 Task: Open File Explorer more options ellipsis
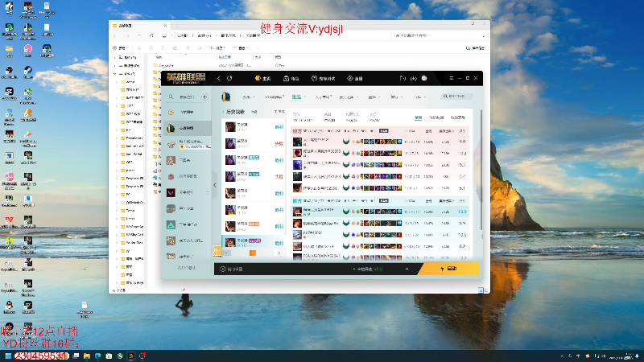[258, 48]
